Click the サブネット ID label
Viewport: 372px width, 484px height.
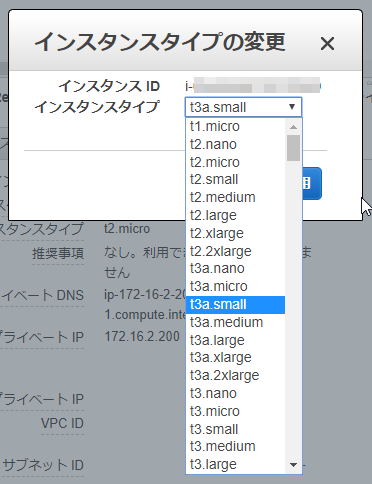43,465
